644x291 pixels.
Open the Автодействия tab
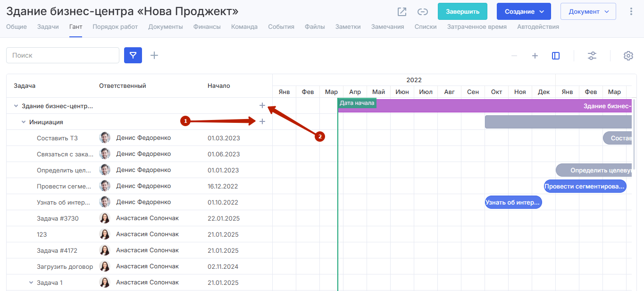coord(538,27)
